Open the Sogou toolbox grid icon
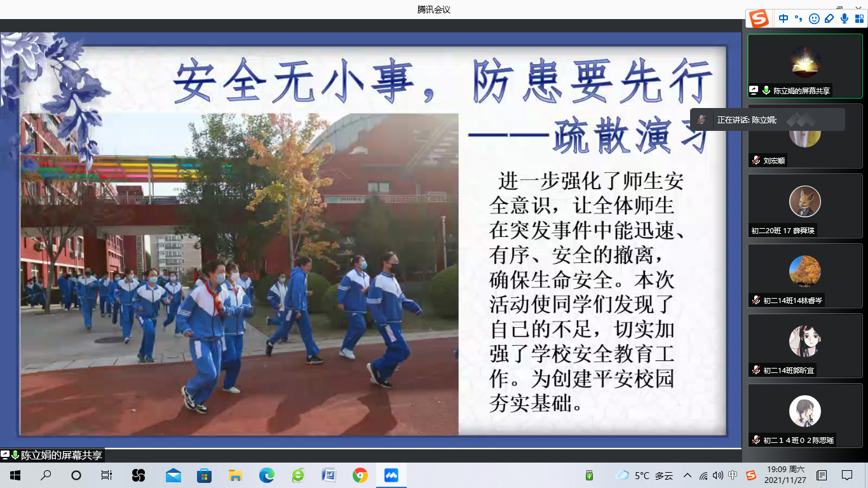 pos(859,19)
